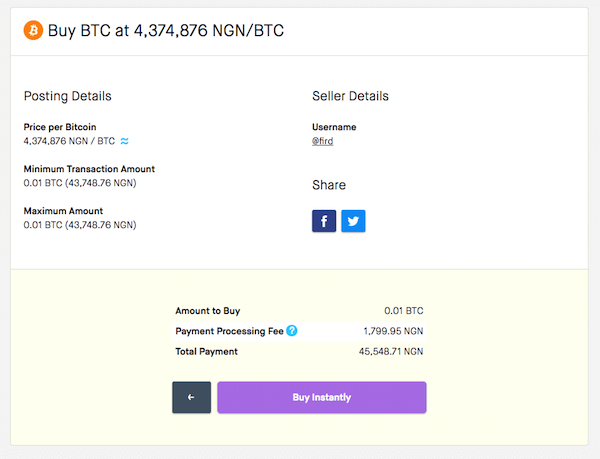Click the 1,799.95 NGN fee value
The width and height of the screenshot is (600, 459).
[x=393, y=331]
